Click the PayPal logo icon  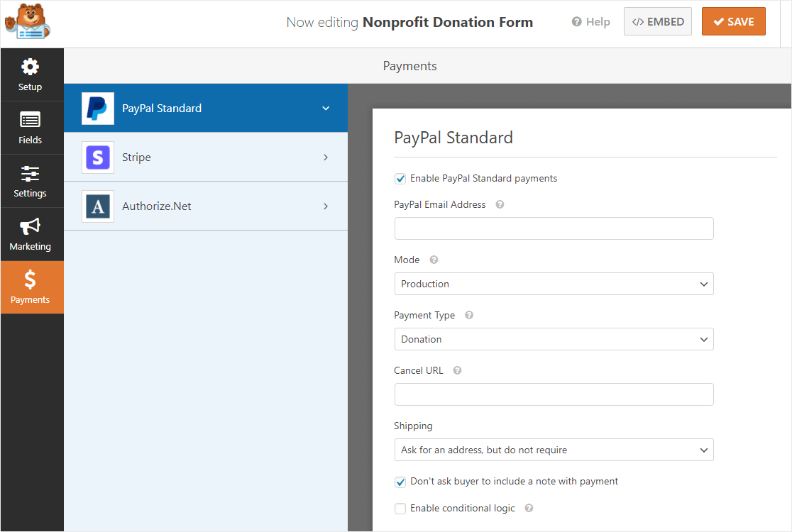click(97, 109)
